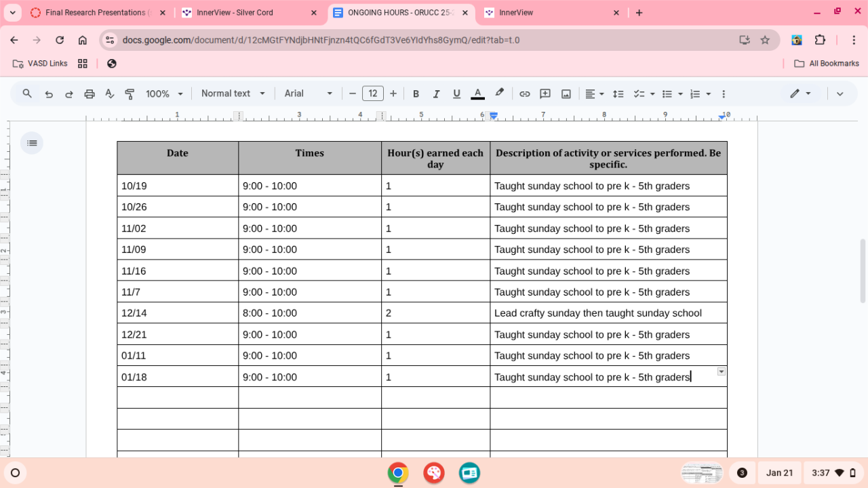Open the document outline sidebar icon

(31, 143)
